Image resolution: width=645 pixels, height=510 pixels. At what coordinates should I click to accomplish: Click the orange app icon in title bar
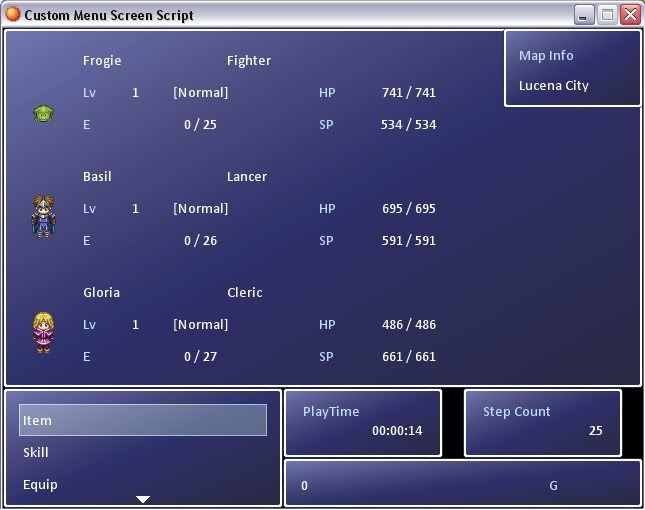click(12, 14)
